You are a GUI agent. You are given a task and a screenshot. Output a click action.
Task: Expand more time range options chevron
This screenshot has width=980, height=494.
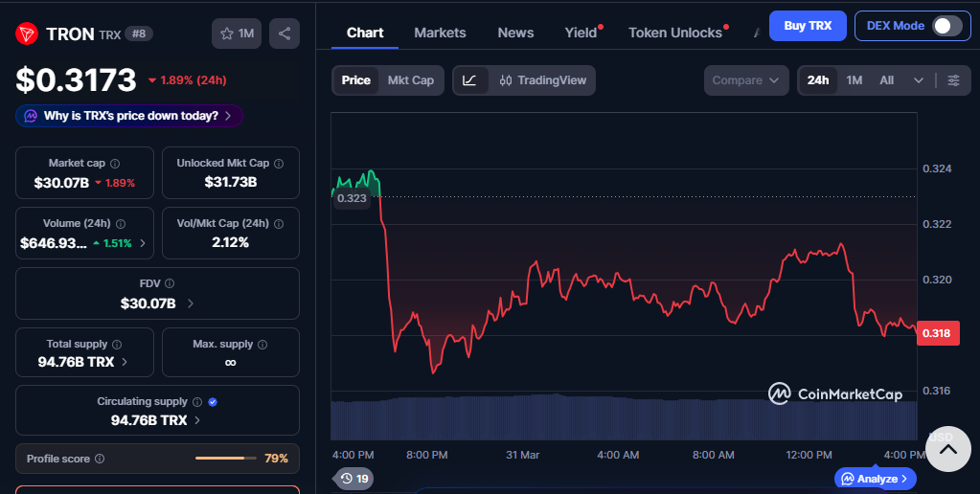(919, 80)
